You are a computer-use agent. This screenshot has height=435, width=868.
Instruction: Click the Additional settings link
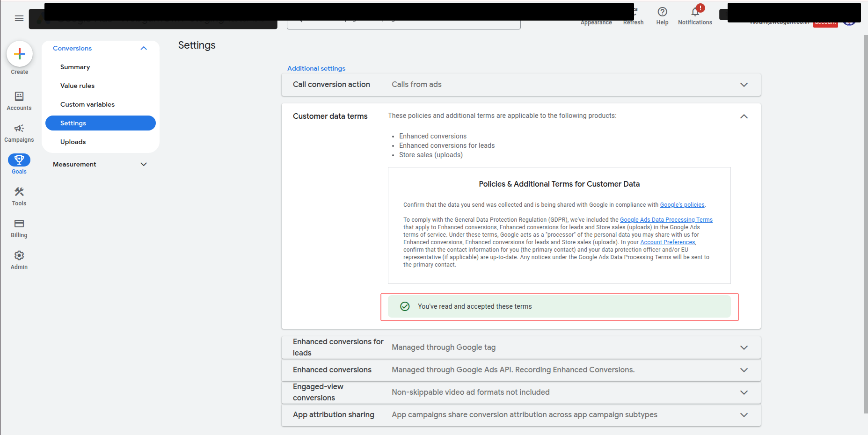tap(316, 68)
